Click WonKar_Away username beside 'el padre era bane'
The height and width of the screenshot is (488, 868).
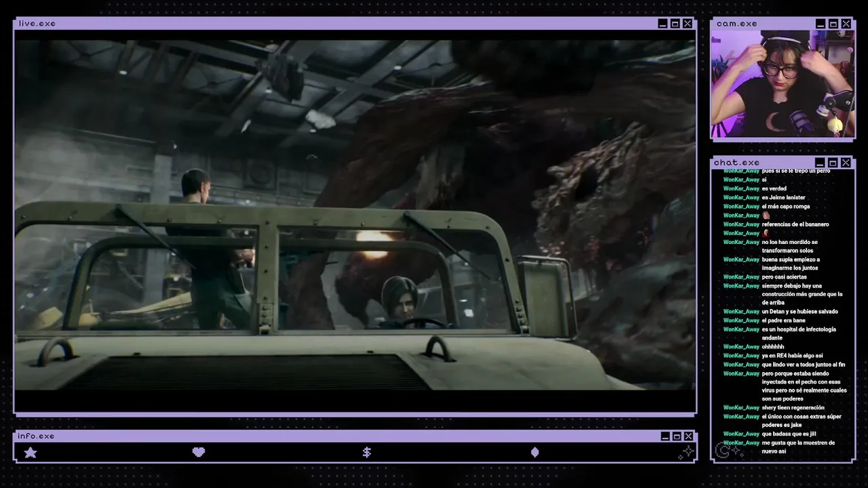(x=741, y=321)
